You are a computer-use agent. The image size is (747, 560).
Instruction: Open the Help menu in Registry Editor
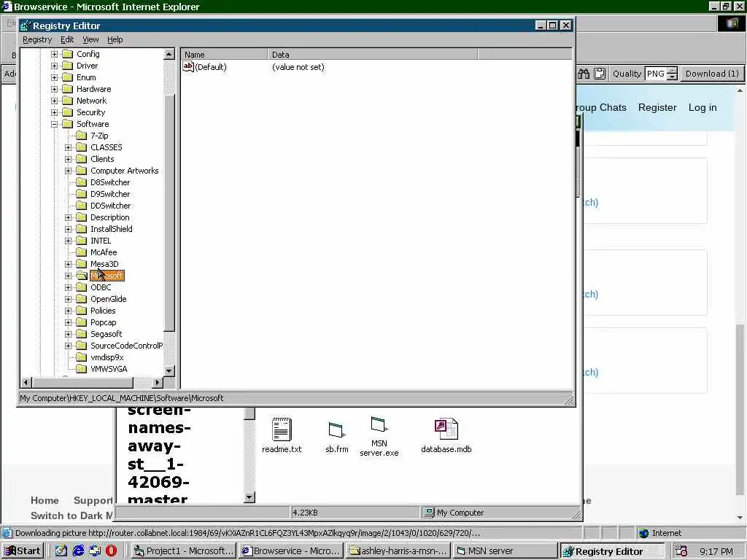tap(115, 39)
